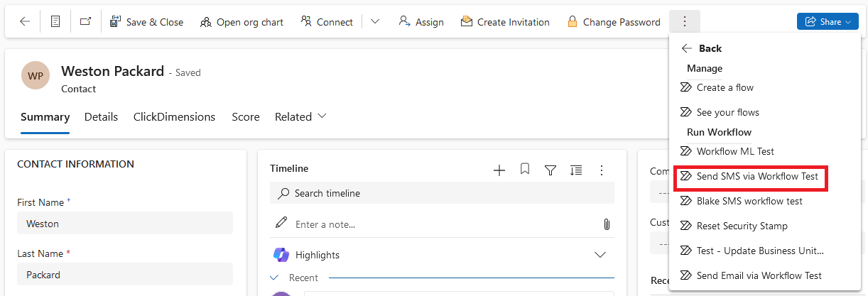Open the Share dropdown button

(828, 22)
